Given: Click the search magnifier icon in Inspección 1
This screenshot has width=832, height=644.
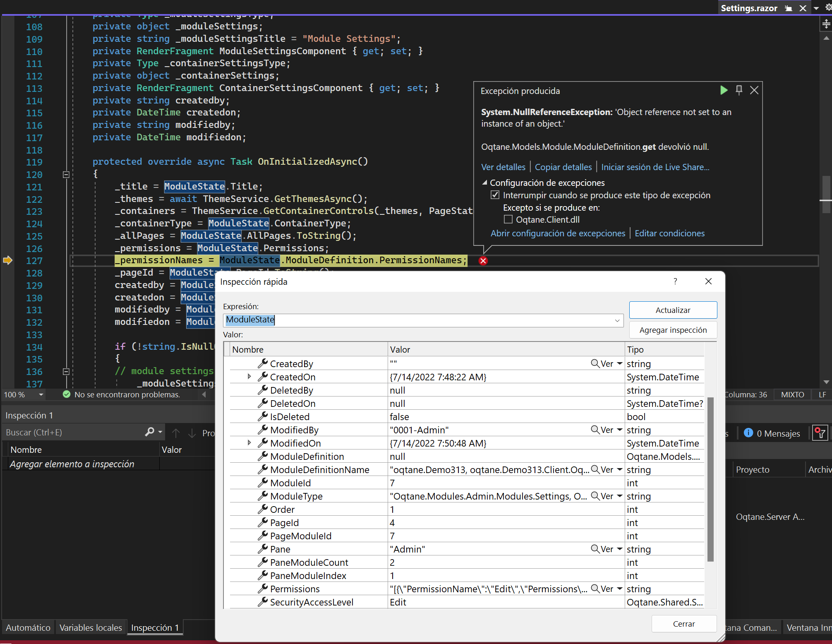Looking at the screenshot, I should [x=150, y=432].
